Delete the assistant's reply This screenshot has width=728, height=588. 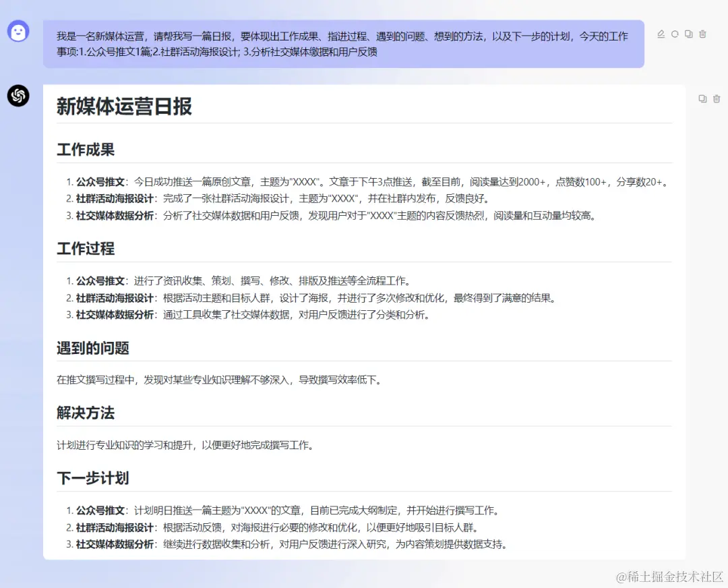717,98
